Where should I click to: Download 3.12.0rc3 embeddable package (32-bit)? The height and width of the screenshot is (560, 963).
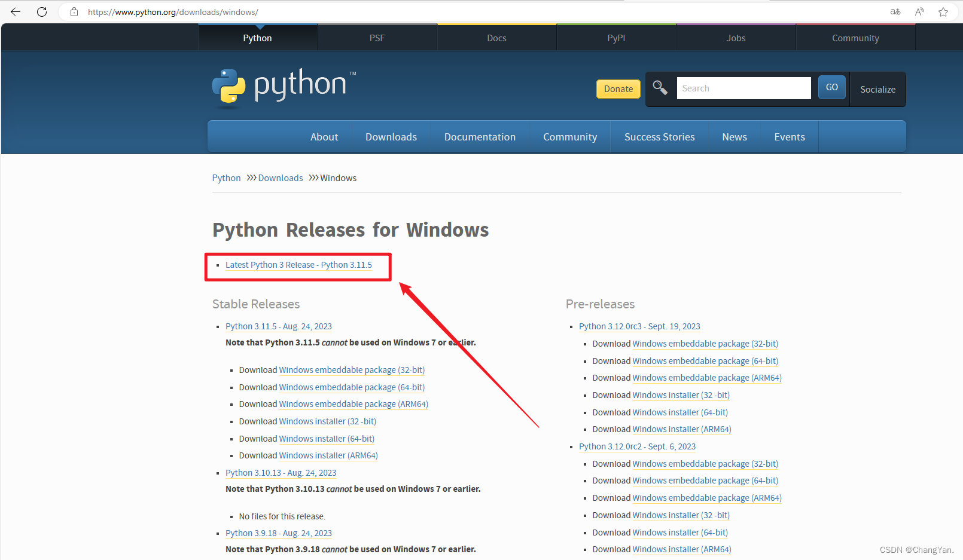(x=705, y=344)
